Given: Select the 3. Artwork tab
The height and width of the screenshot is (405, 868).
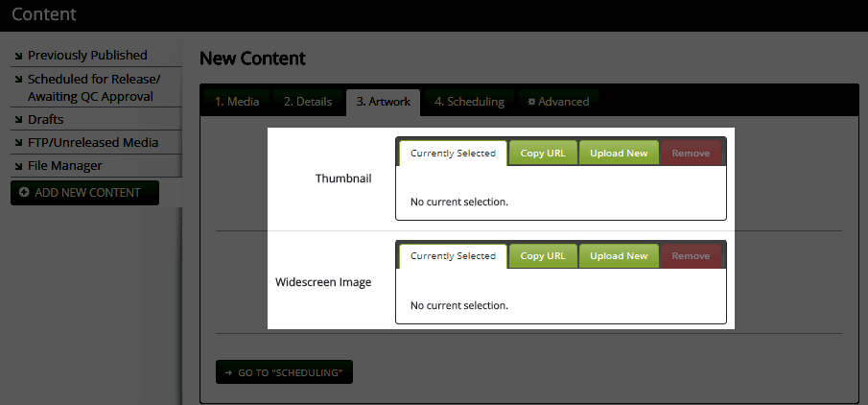Looking at the screenshot, I should point(383,102).
